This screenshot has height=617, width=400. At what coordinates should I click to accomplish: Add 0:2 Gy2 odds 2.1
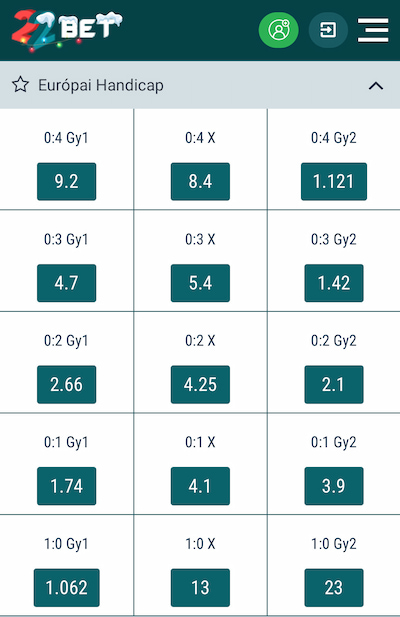point(334,384)
